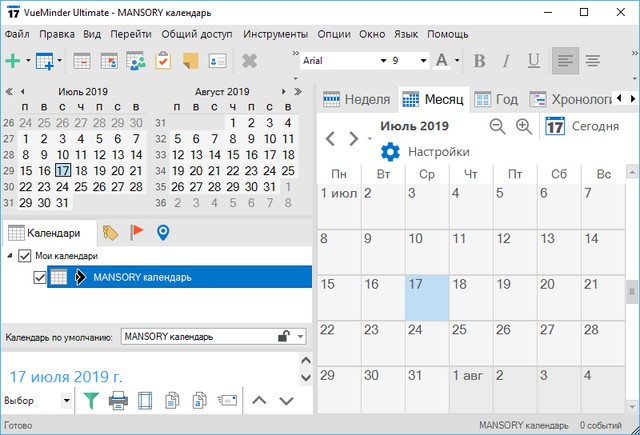Click the printer icon in bottom toolbar

118,401
